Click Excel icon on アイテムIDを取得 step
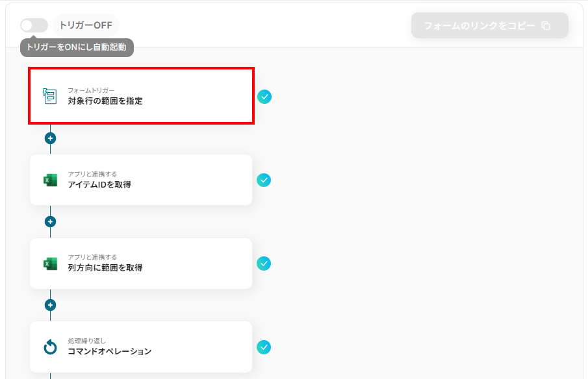 (x=50, y=180)
